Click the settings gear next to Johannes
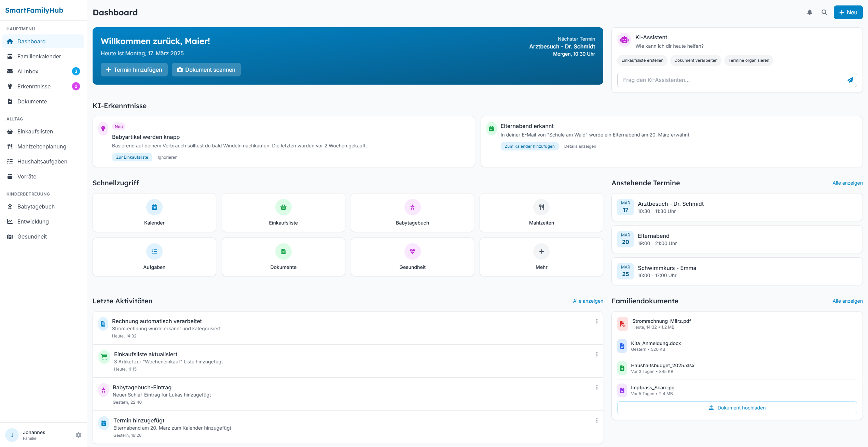Viewport: 868px width, 447px height. point(79,435)
